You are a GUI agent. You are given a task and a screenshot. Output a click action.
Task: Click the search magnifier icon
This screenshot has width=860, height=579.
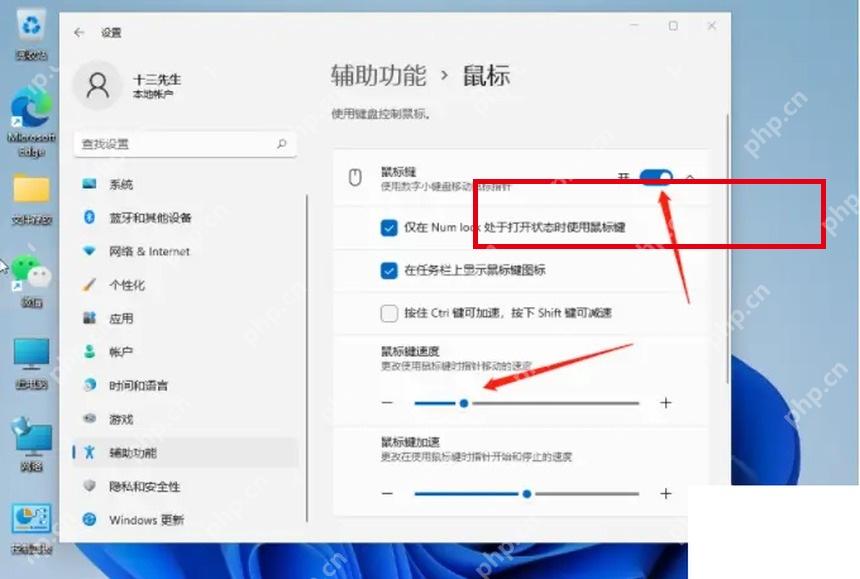[x=282, y=144]
